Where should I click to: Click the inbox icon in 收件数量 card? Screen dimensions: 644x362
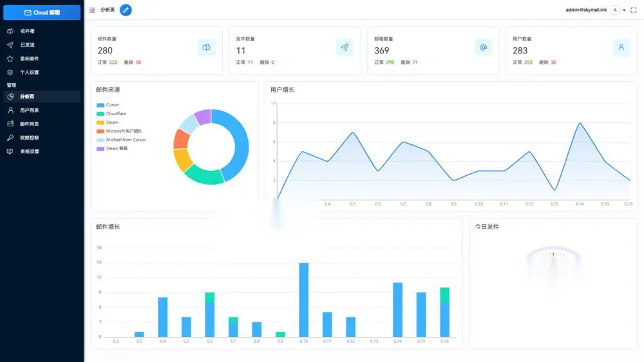206,47
